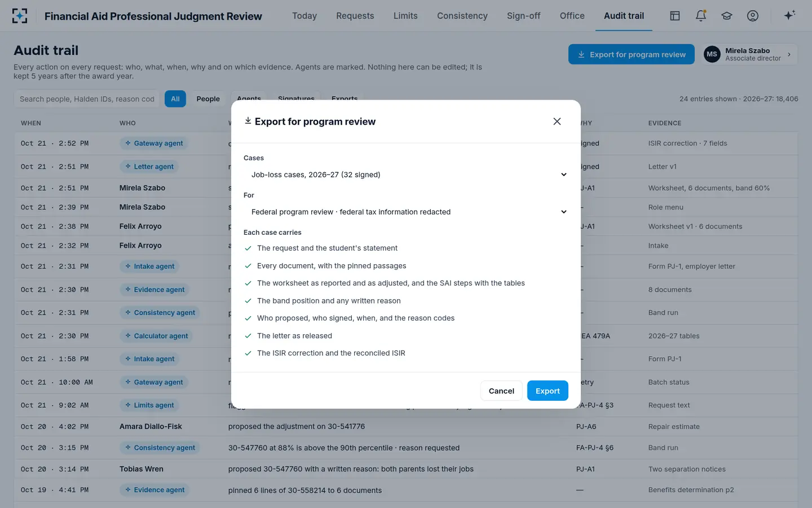Click the 'Benefits determination p2' evidence cell
Image resolution: width=812 pixels, height=508 pixels.
click(691, 490)
